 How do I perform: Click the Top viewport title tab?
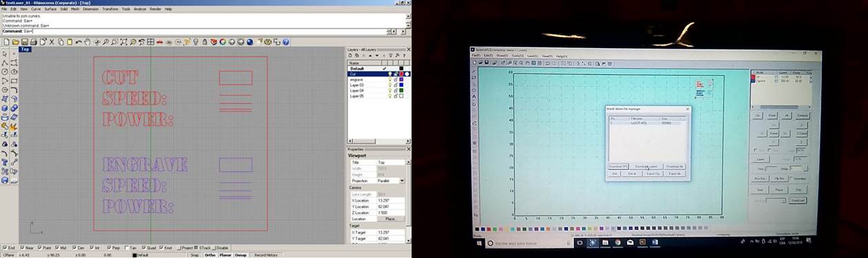[x=25, y=49]
